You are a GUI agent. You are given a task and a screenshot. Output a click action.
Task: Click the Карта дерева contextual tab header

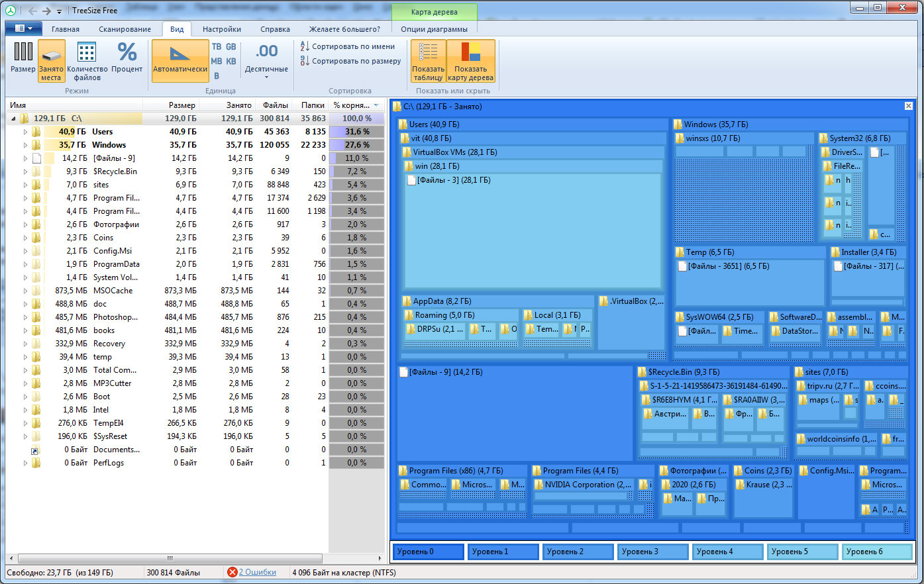[434, 12]
